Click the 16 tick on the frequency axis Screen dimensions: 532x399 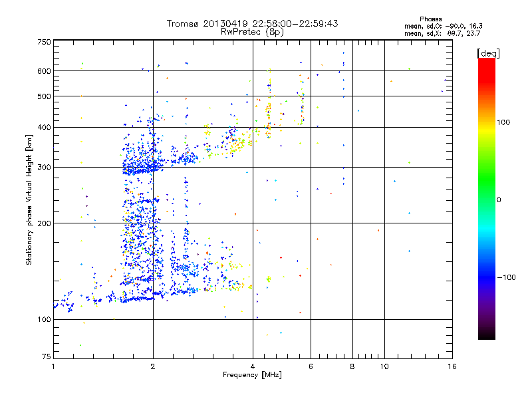tap(452, 366)
